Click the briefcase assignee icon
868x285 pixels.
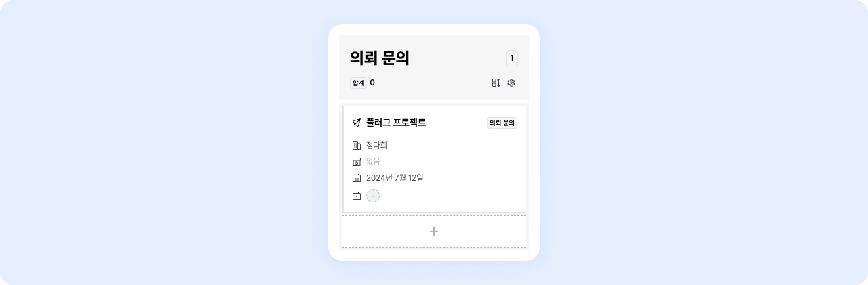(x=356, y=196)
